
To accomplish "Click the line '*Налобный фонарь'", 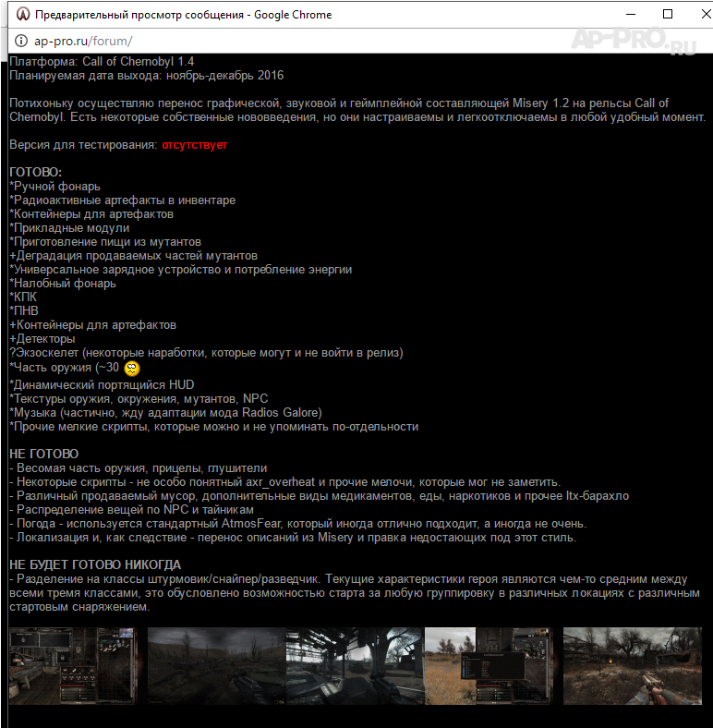I will pos(63,284).
